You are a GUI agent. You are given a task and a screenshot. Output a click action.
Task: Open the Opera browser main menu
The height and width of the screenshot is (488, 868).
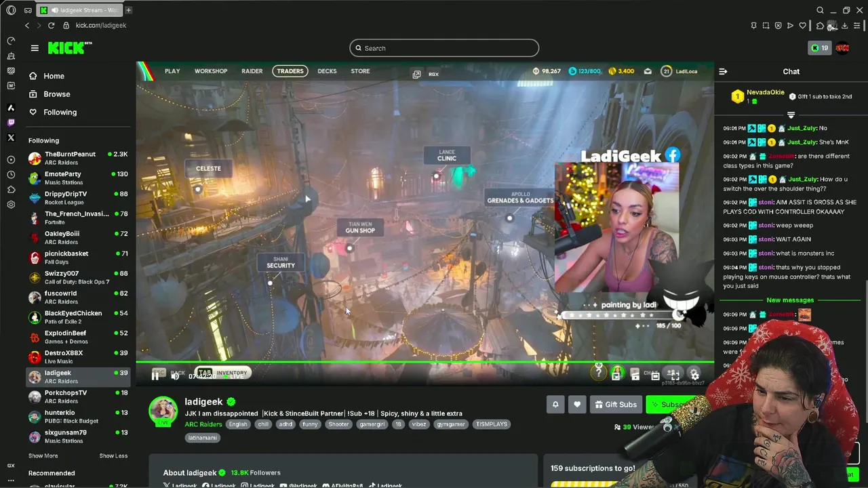pyautogui.click(x=11, y=10)
